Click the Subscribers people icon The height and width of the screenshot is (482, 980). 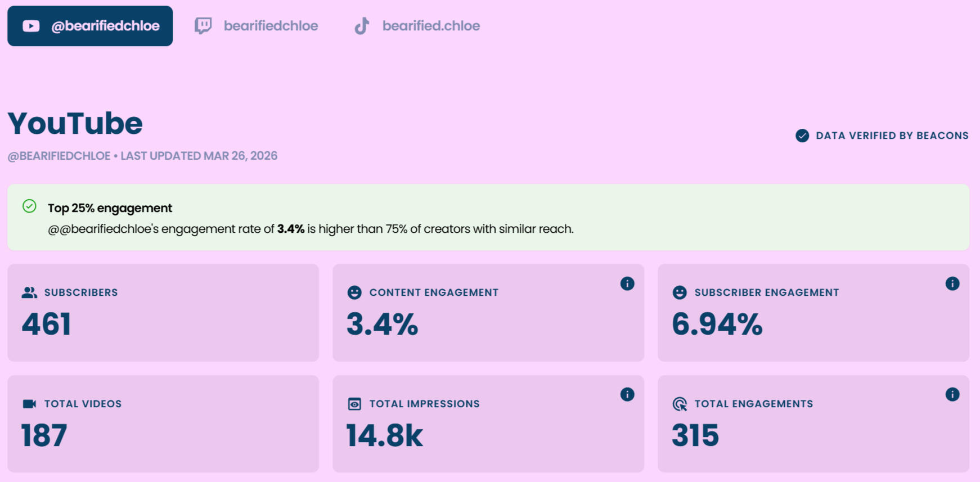[x=29, y=292]
